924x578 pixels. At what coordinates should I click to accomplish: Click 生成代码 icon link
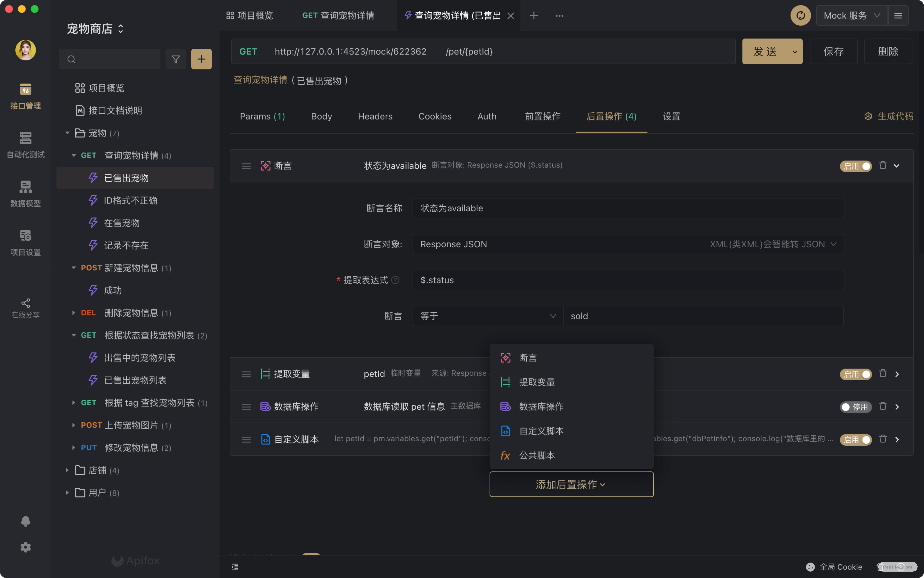click(889, 116)
